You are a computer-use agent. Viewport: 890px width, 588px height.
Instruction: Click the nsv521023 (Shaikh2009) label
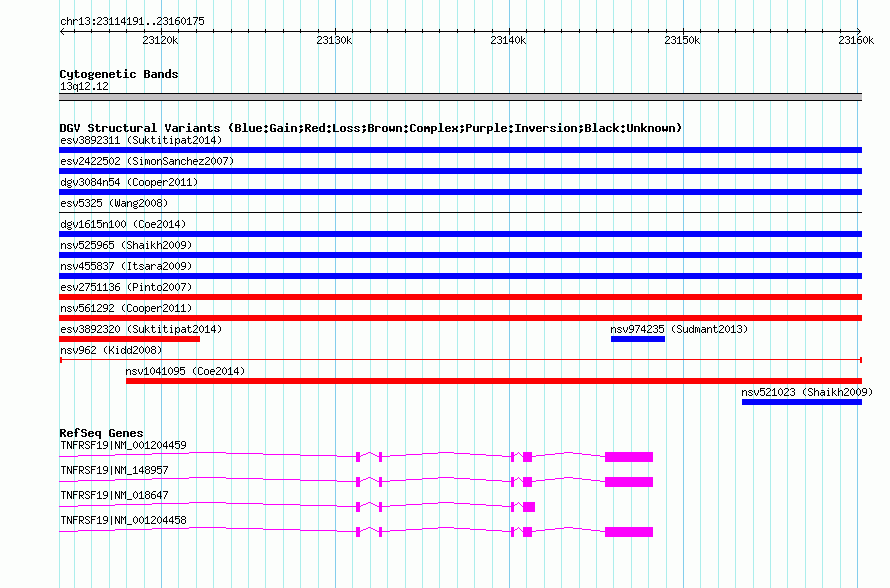(x=807, y=392)
